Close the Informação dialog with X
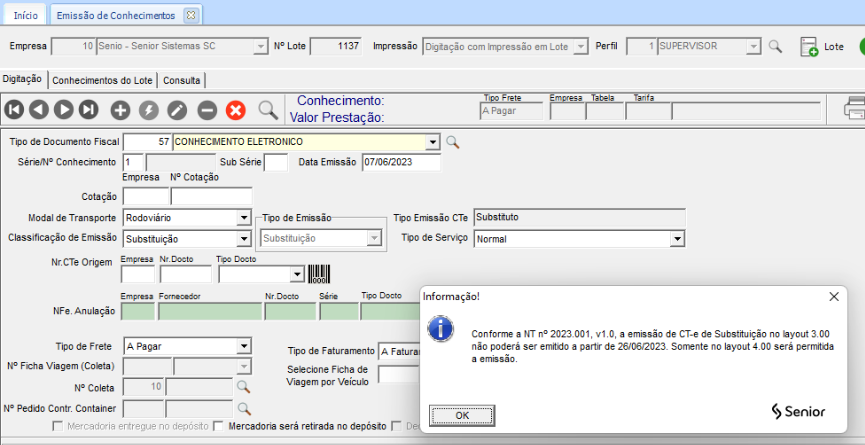The height and width of the screenshot is (445, 865). pyautogui.click(x=834, y=297)
